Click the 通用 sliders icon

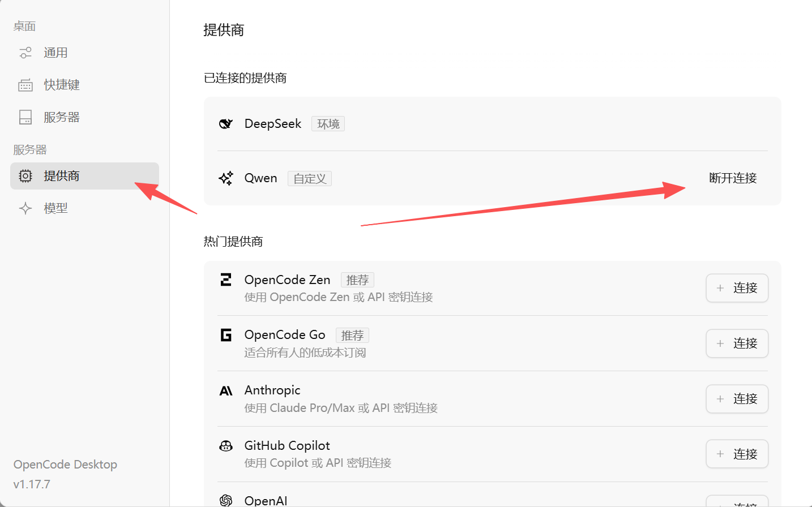[25, 53]
